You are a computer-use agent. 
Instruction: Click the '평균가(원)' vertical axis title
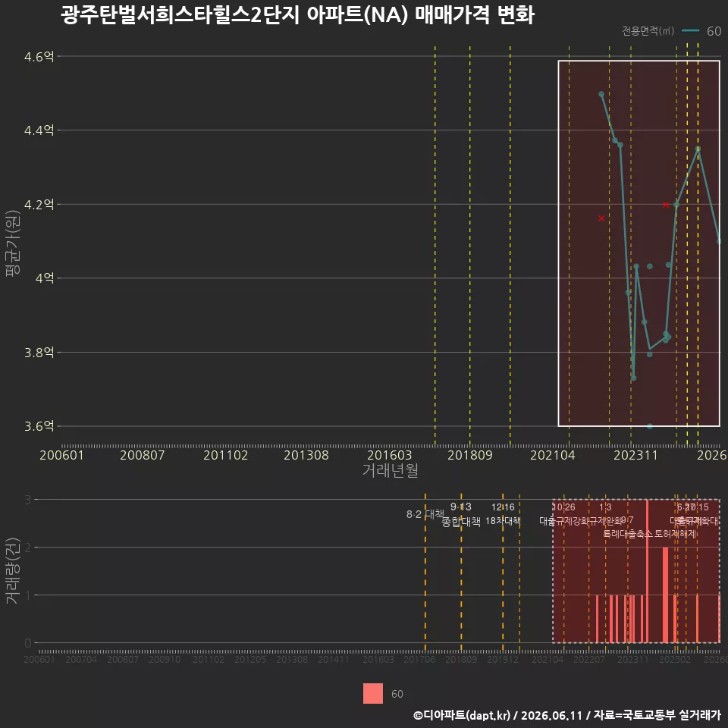tap(13, 243)
